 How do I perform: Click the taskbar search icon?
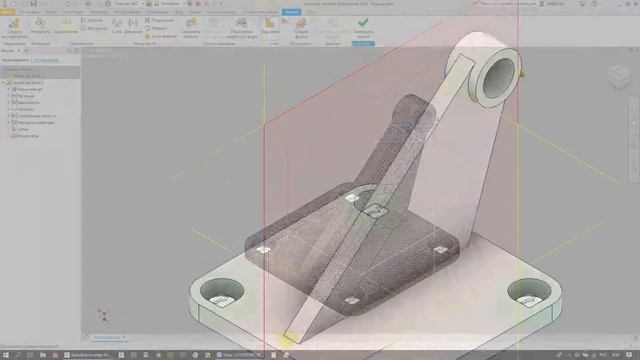[x=18, y=355]
